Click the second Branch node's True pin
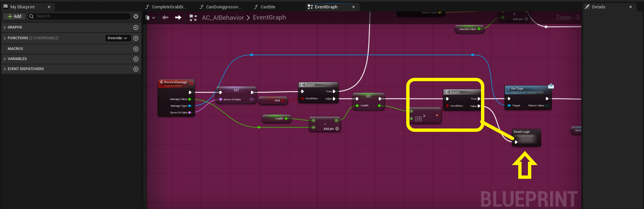The image size is (644, 209). [479, 99]
